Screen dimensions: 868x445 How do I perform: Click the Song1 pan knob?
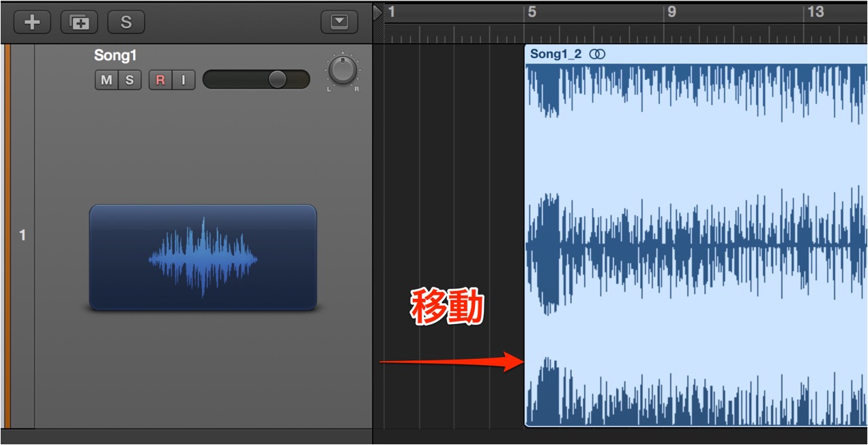pyautogui.click(x=343, y=71)
